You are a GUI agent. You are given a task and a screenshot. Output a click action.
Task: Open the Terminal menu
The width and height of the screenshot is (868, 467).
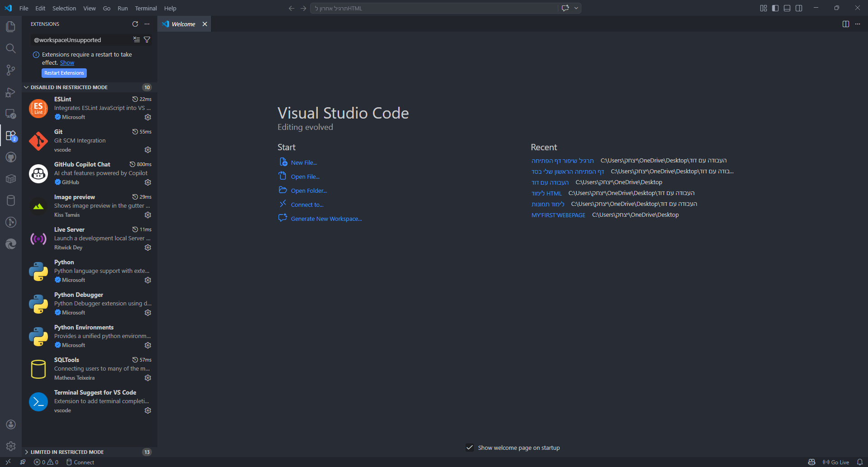[146, 8]
